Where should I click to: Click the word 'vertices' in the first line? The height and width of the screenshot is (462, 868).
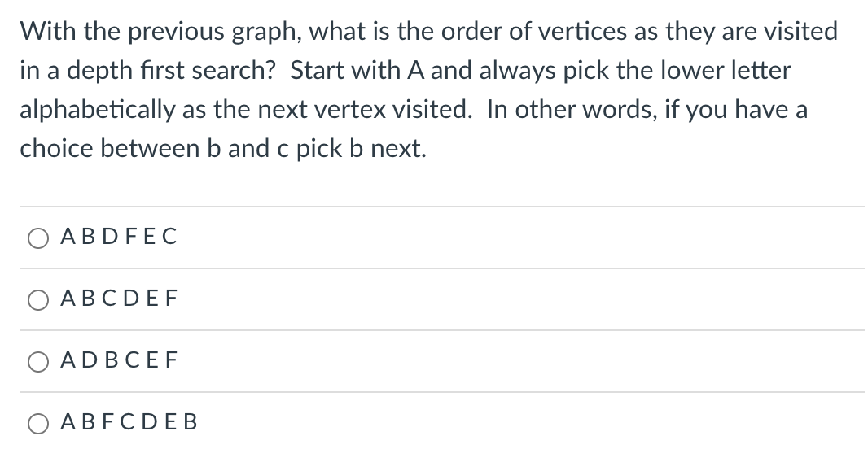[x=582, y=31]
